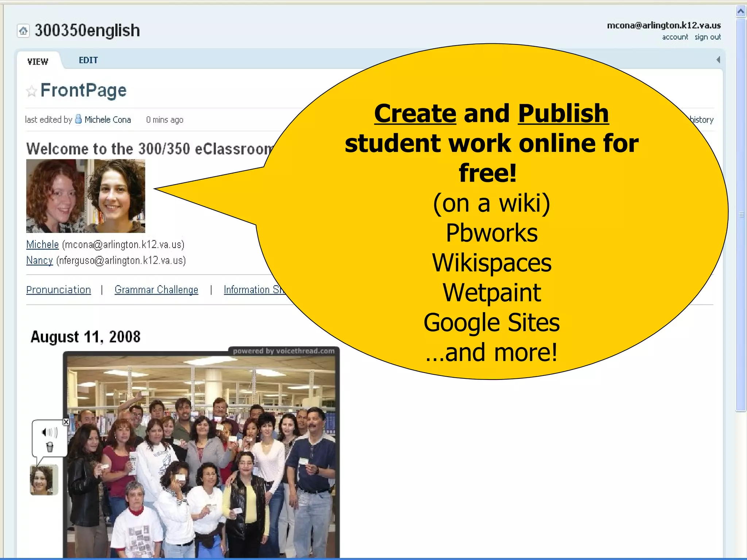Open the account link

pos(675,37)
